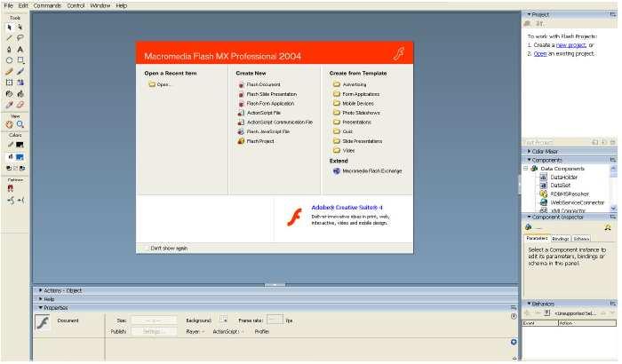Collapse the Project panel
Viewport: 622px width, 364px height.
[x=529, y=14]
